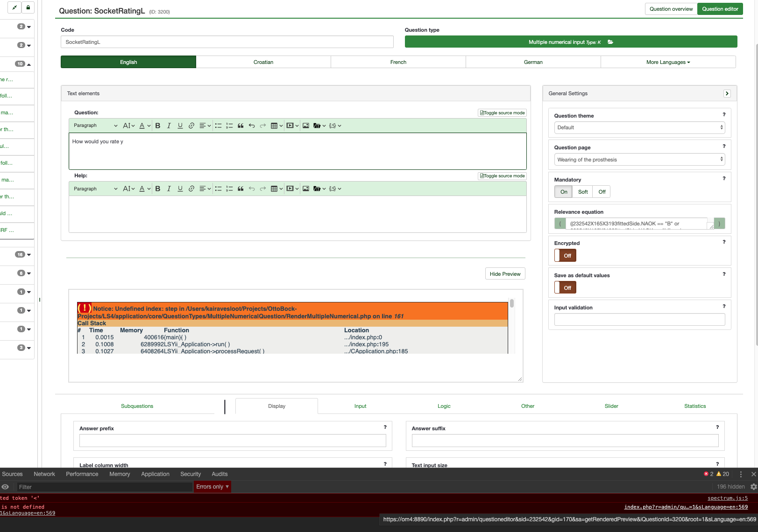This screenshot has width=758, height=532.
Task: Toggle Save as default values switch
Action: [565, 288]
